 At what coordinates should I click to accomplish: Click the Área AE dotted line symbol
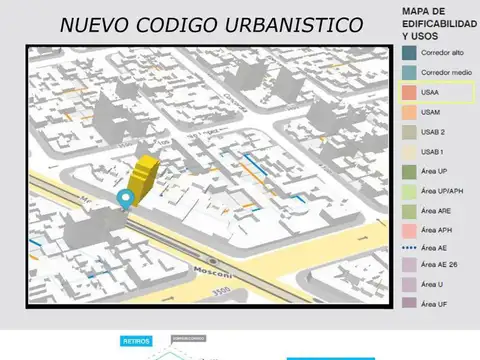tap(409, 248)
